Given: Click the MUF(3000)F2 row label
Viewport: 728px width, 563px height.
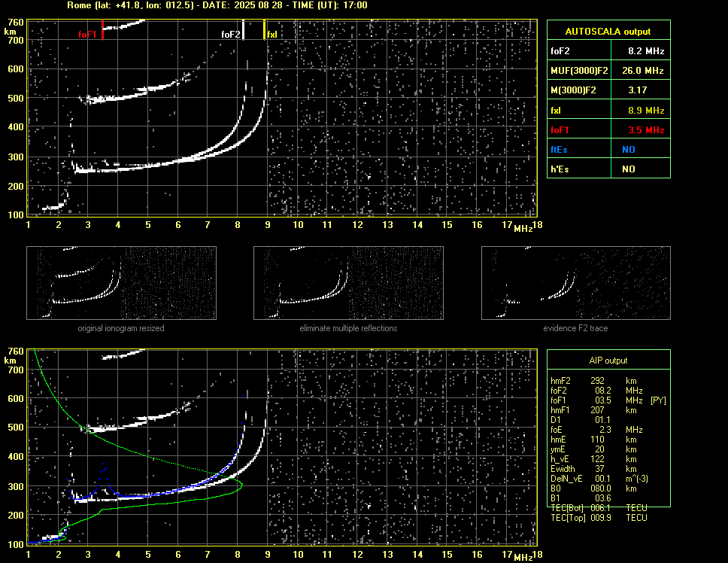Looking at the screenshot, I should 579,71.
